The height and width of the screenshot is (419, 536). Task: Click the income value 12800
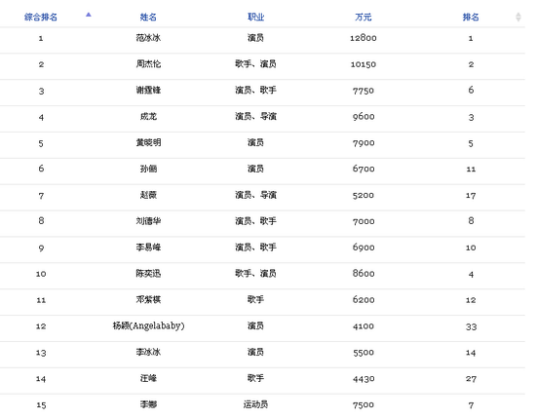click(363, 38)
